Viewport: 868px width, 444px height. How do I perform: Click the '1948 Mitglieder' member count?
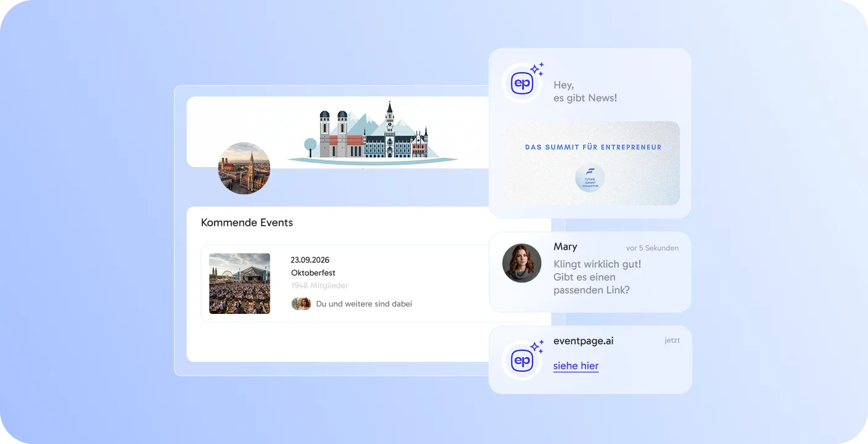[319, 286]
